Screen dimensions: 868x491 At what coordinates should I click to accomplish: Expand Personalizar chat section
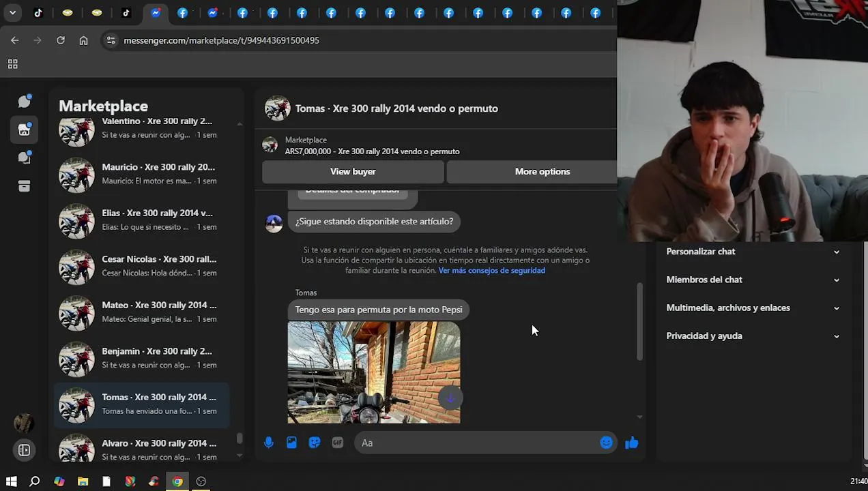753,252
